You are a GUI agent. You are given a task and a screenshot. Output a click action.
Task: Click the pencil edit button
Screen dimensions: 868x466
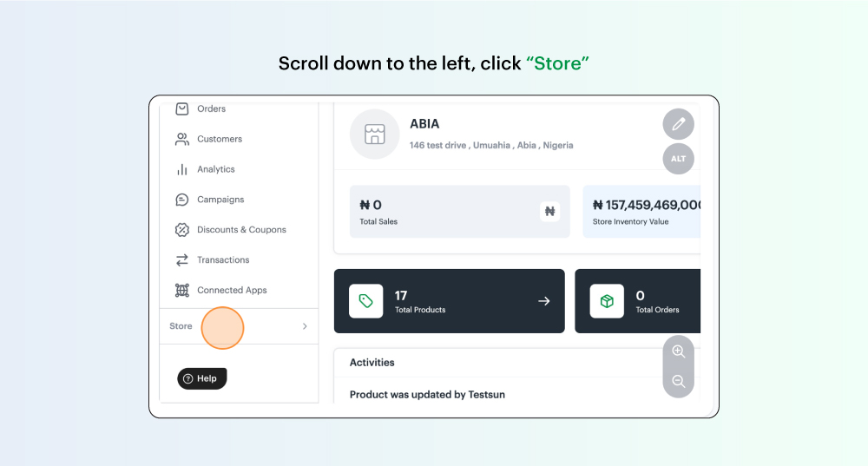678,124
